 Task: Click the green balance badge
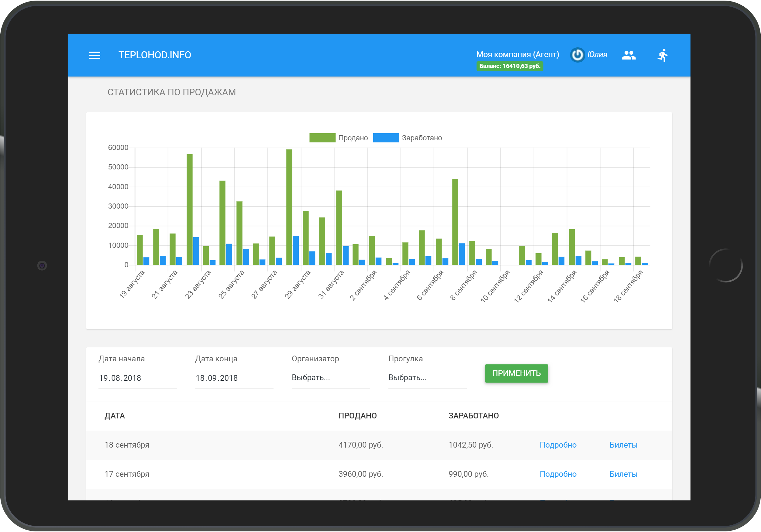(509, 66)
